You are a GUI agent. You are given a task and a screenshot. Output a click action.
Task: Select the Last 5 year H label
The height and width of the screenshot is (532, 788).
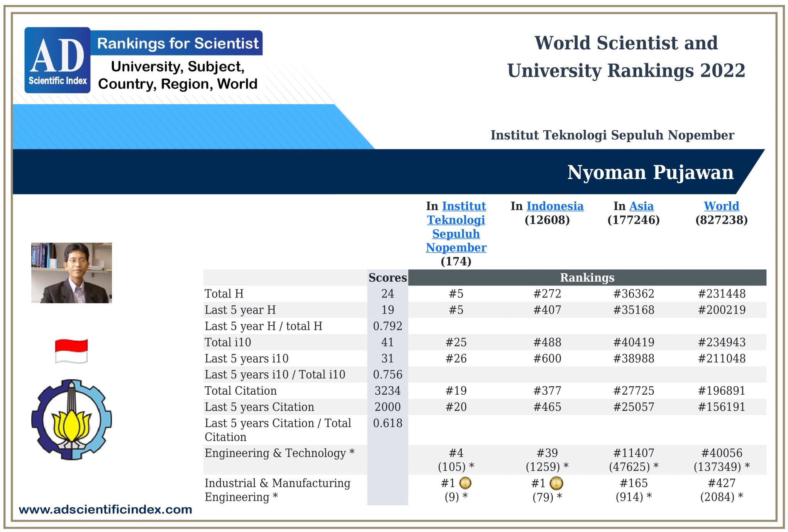[x=240, y=310]
